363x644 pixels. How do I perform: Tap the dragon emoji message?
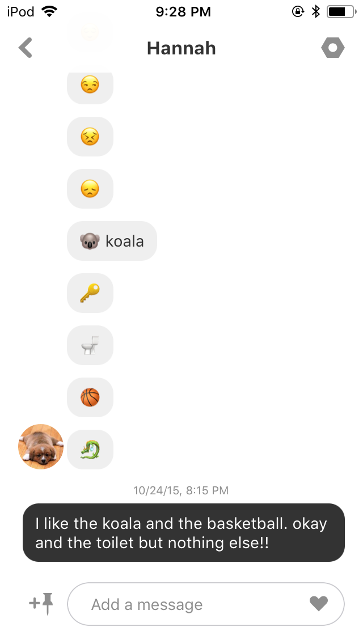coord(90,450)
